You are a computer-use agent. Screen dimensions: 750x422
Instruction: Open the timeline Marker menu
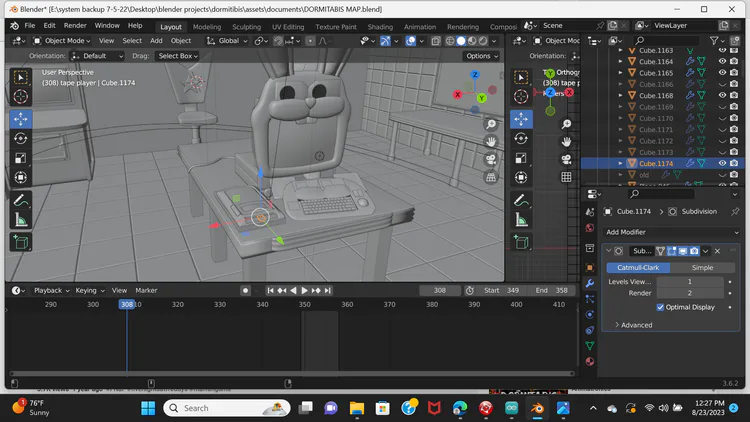pyautogui.click(x=146, y=290)
